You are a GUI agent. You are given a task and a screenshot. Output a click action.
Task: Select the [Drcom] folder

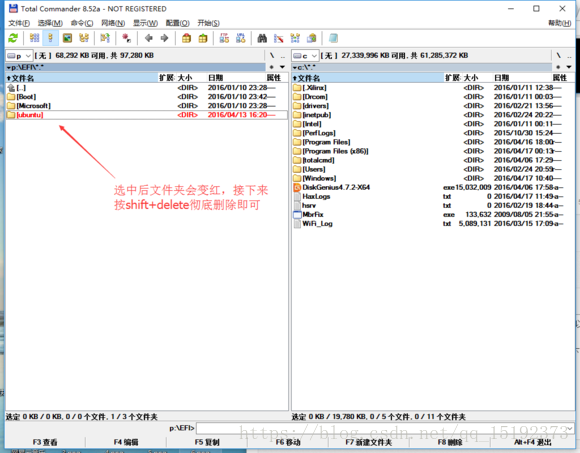click(433, 97)
